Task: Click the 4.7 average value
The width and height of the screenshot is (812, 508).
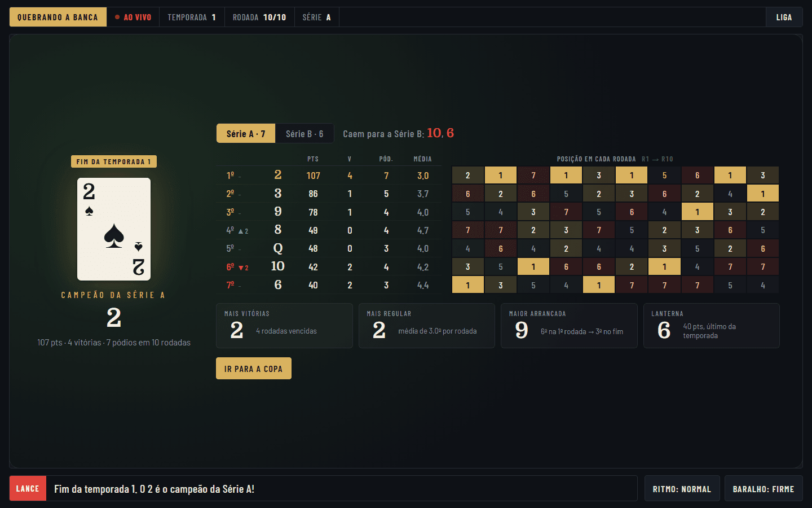Action: [x=423, y=230]
